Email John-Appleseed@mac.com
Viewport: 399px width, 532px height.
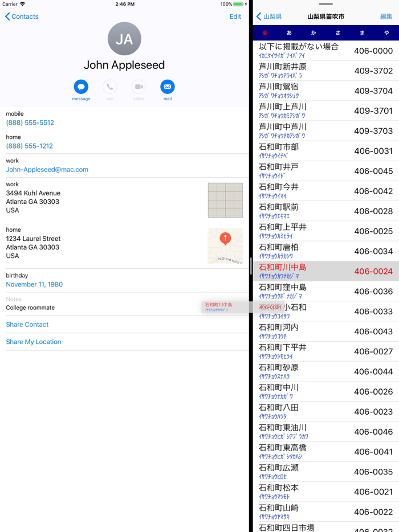[47, 169]
